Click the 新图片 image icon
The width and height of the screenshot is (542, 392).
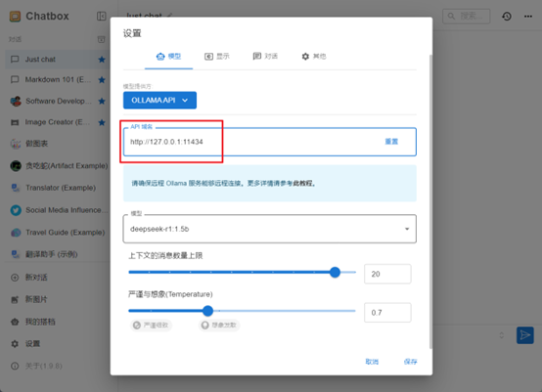(x=15, y=300)
